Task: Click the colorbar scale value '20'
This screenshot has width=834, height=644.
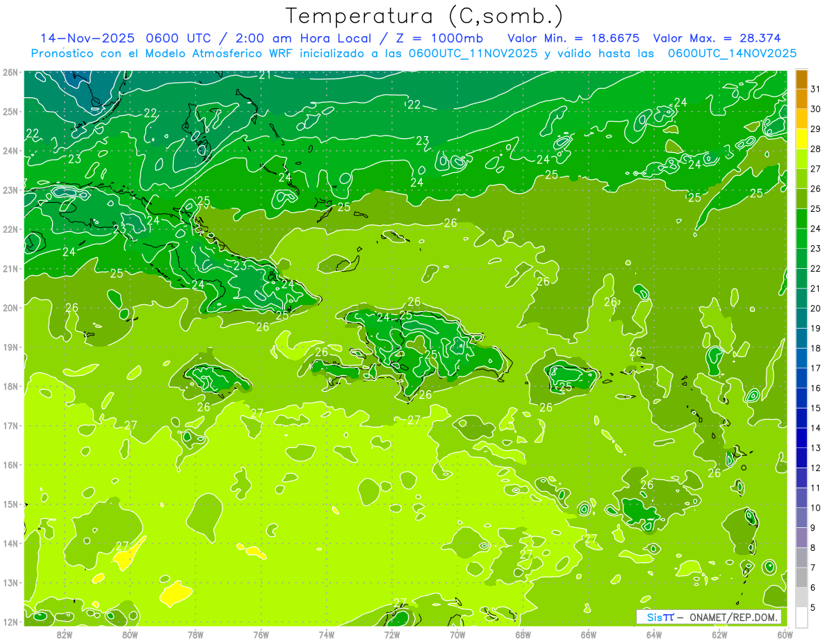Action: pos(816,308)
